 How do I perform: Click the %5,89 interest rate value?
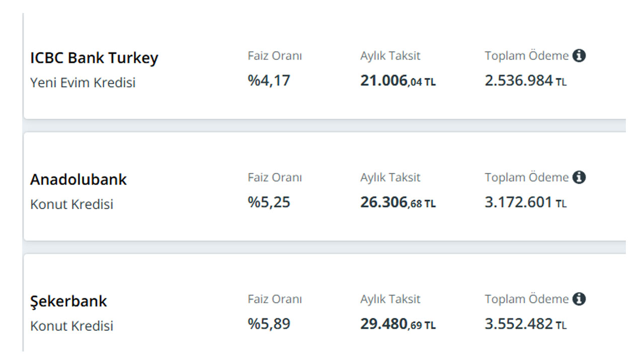click(x=269, y=324)
